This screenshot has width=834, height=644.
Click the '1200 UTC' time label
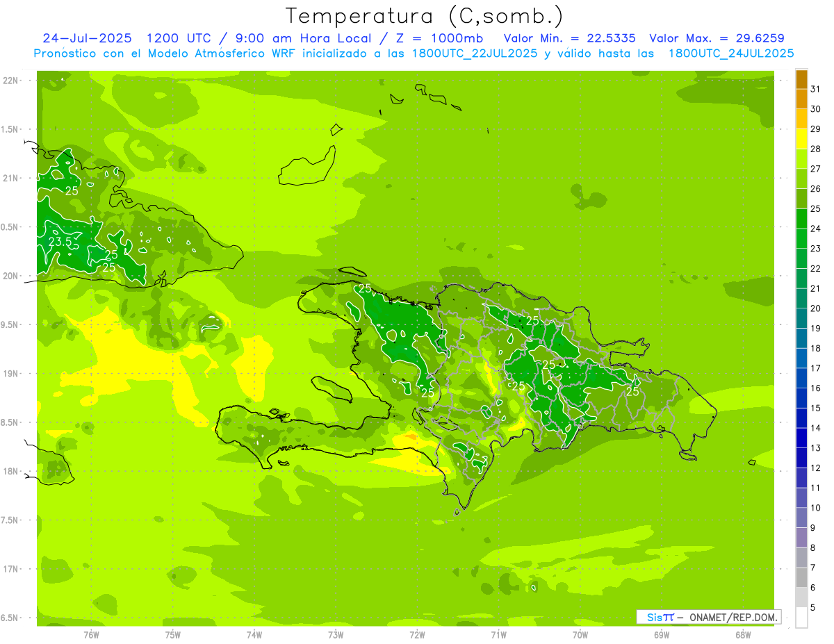click(179, 38)
